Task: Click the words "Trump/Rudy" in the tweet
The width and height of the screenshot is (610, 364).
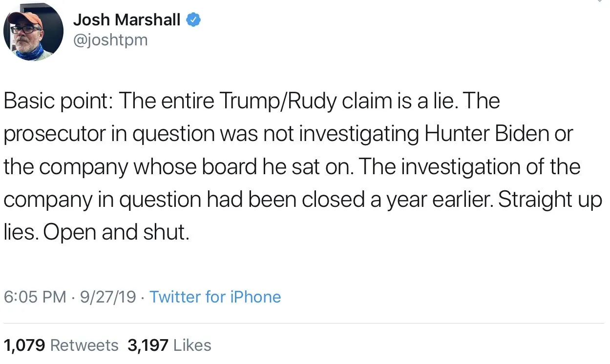Action: coord(277,101)
